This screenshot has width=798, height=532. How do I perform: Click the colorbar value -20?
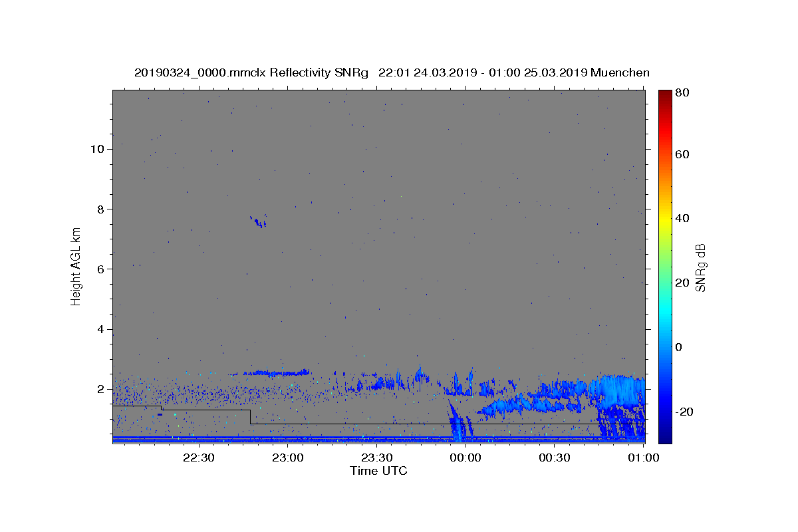(686, 412)
